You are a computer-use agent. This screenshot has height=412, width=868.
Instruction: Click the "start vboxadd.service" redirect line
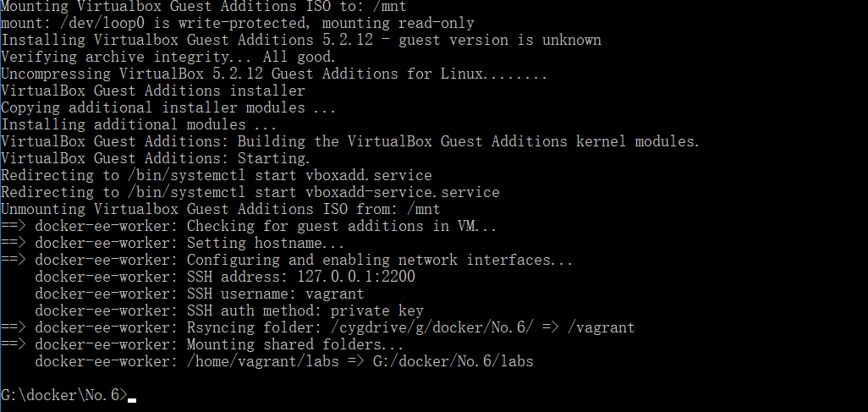click(x=217, y=175)
